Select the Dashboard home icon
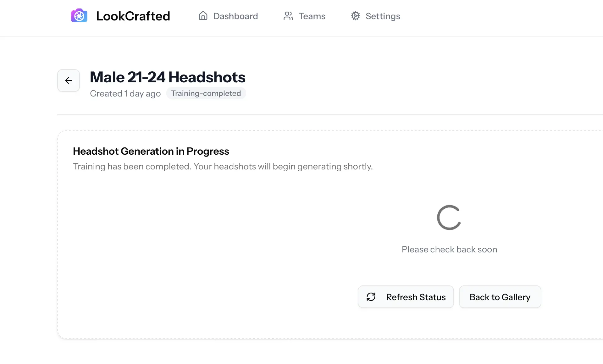 [203, 16]
